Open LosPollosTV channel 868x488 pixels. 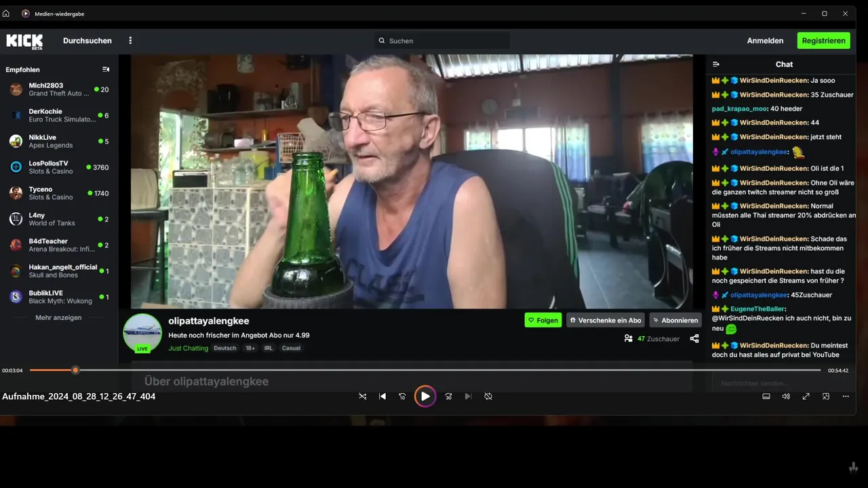[59, 167]
